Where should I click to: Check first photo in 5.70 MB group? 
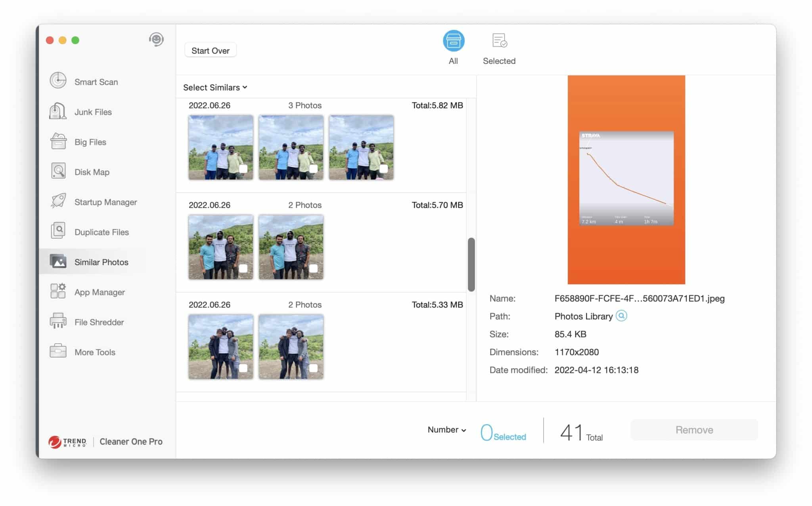[243, 268]
